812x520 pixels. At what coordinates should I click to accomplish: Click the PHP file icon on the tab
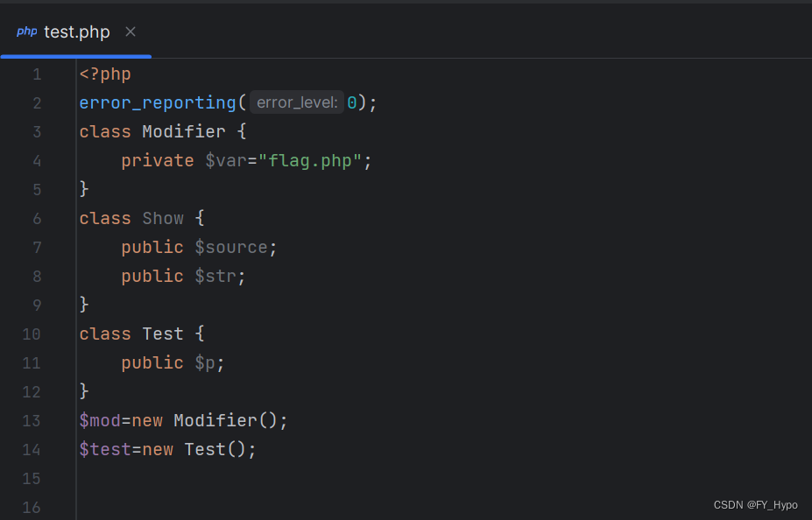[26, 32]
